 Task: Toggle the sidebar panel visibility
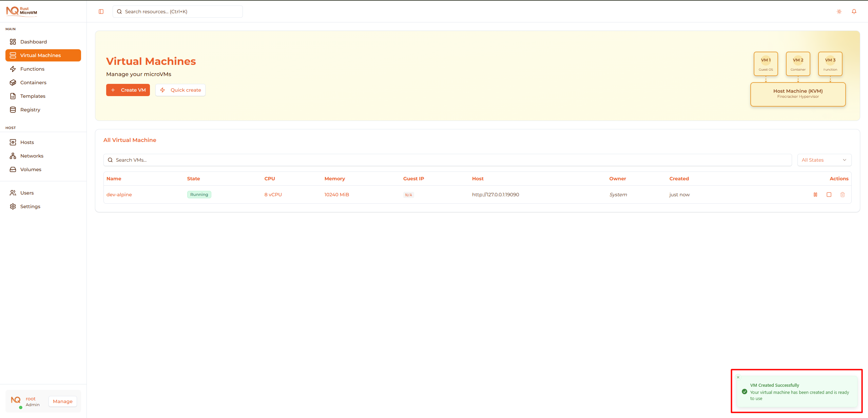tap(101, 11)
